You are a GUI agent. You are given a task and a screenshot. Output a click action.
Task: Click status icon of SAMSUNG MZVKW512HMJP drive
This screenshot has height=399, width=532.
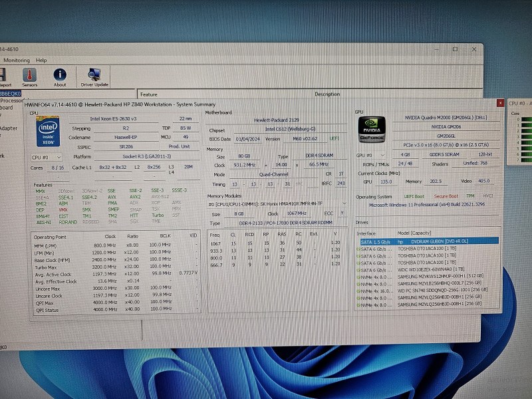[358, 277]
